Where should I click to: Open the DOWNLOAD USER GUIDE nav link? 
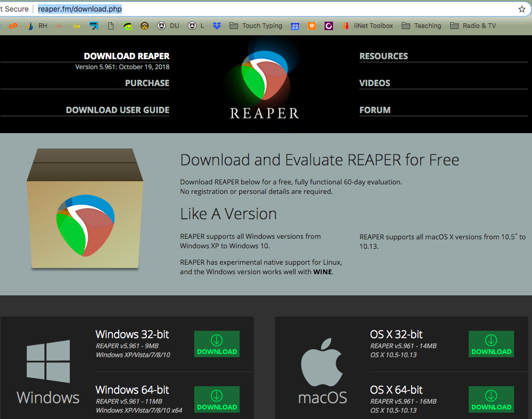click(117, 110)
